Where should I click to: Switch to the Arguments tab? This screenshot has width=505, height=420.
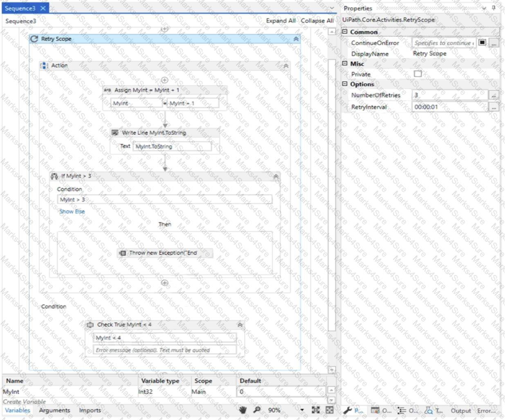(54, 410)
